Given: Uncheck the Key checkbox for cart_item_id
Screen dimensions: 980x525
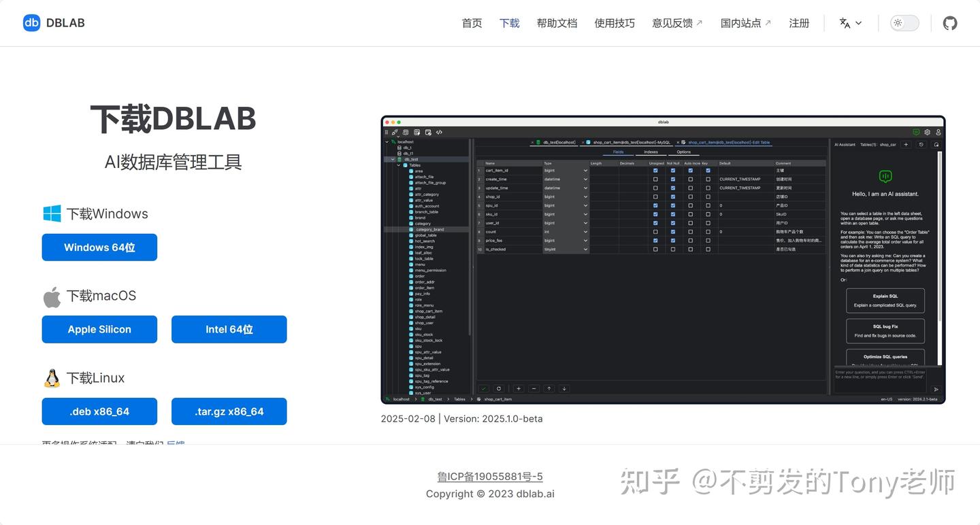Looking at the screenshot, I should point(709,171).
